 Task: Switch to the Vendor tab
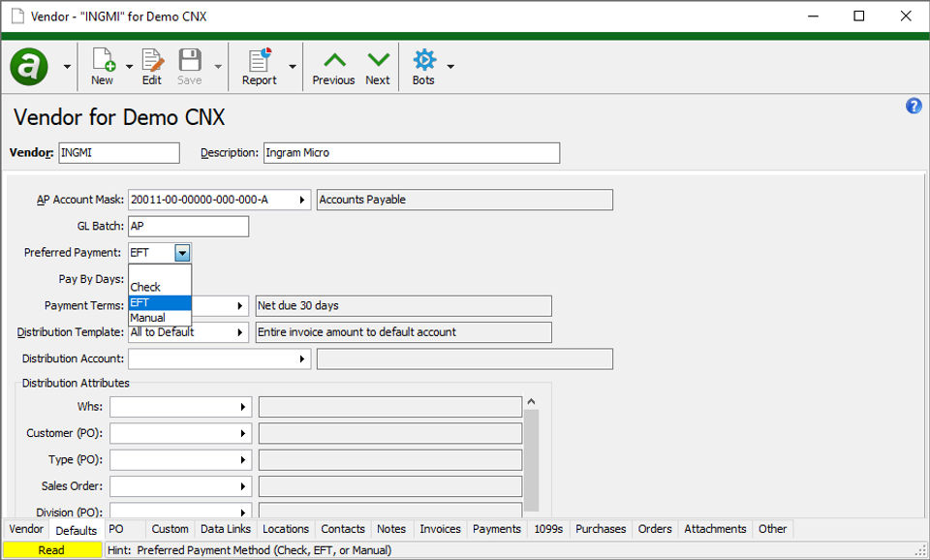point(26,529)
